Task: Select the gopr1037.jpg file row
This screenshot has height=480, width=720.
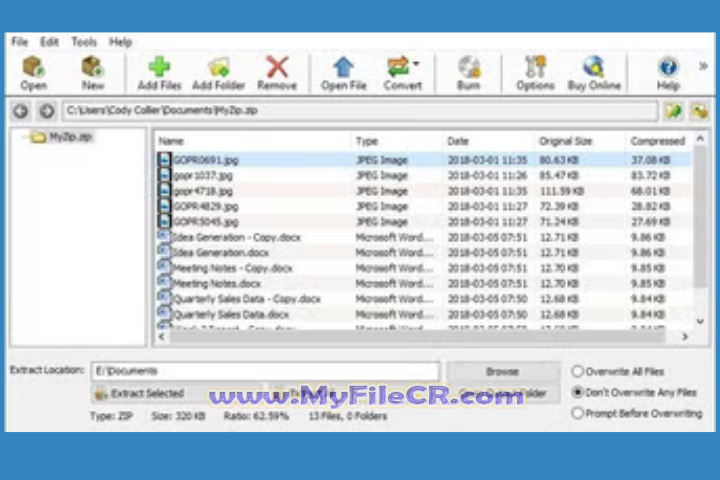Action: 423,175
